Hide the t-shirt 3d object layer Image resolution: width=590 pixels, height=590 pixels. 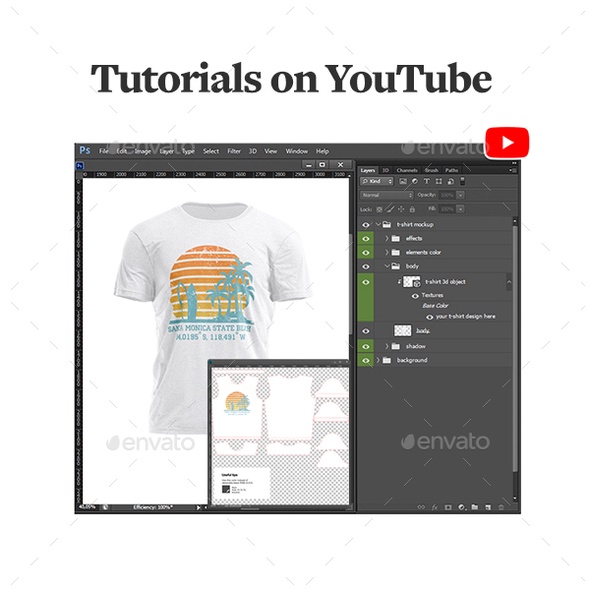[366, 282]
